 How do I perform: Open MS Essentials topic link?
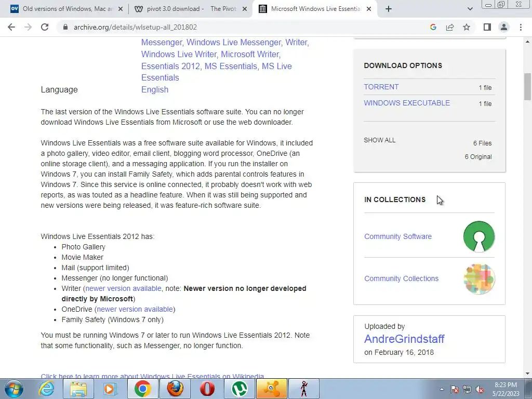pos(231,66)
